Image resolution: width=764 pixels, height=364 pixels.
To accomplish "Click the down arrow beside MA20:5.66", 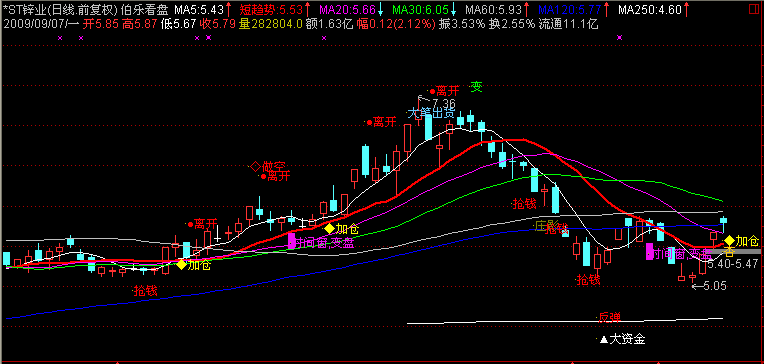I will pyautogui.click(x=380, y=9).
